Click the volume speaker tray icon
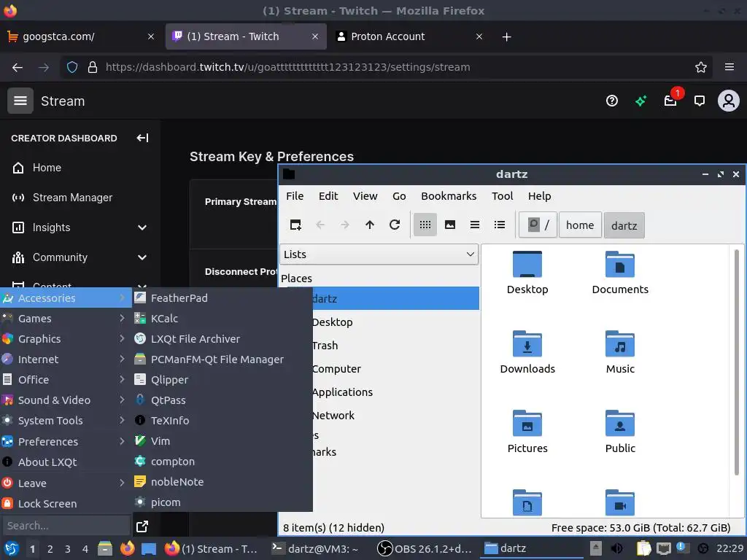 [x=616, y=548]
